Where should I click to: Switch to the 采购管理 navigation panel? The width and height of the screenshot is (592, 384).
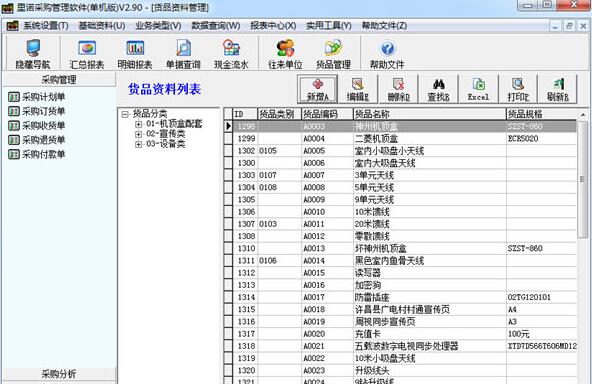(x=59, y=80)
